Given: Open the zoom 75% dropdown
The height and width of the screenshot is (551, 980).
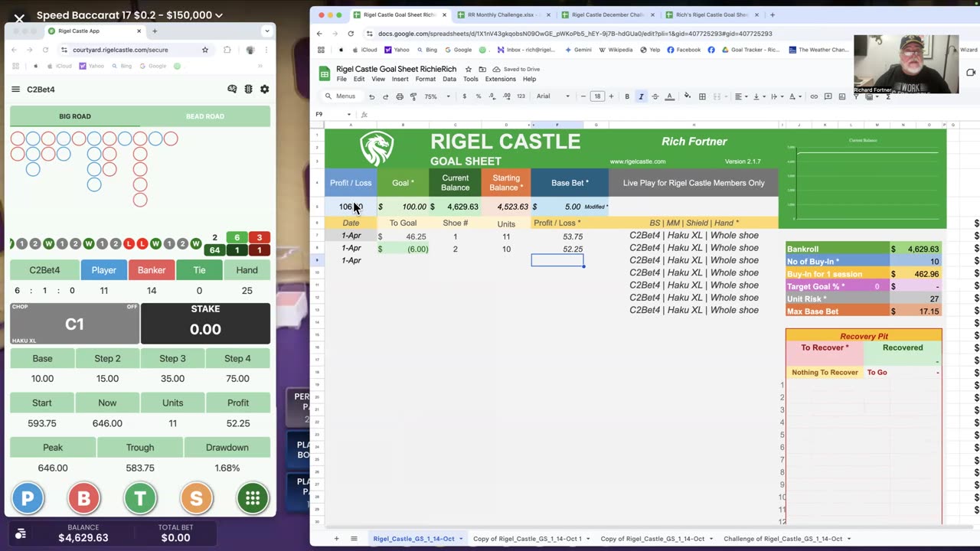Looking at the screenshot, I should point(437,96).
